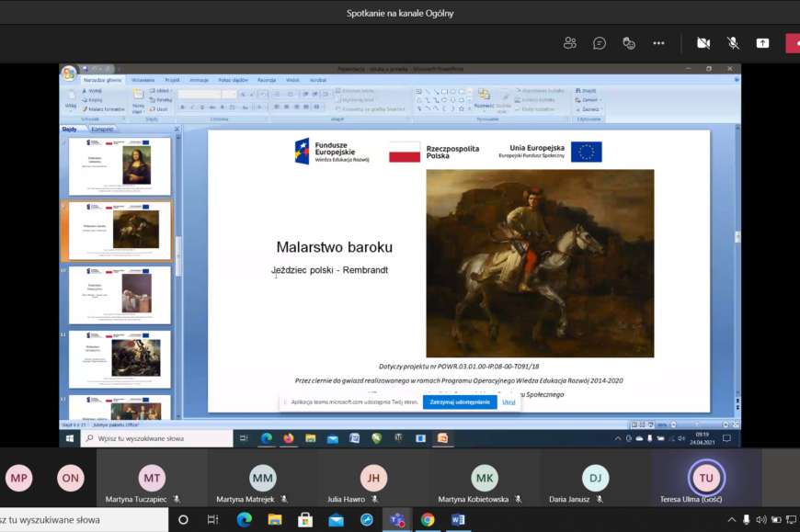This screenshot has height=532, width=800.
Task: Toggle italic formatting
Action: coord(192,108)
